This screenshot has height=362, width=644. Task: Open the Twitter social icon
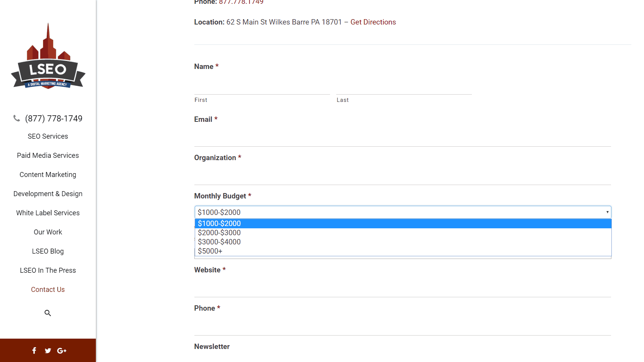click(48, 351)
